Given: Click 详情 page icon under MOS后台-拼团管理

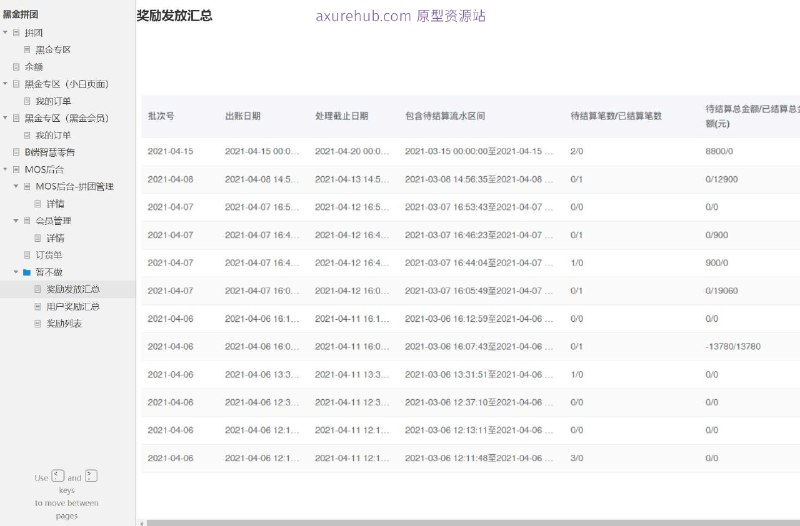Looking at the screenshot, I should [x=38, y=204].
